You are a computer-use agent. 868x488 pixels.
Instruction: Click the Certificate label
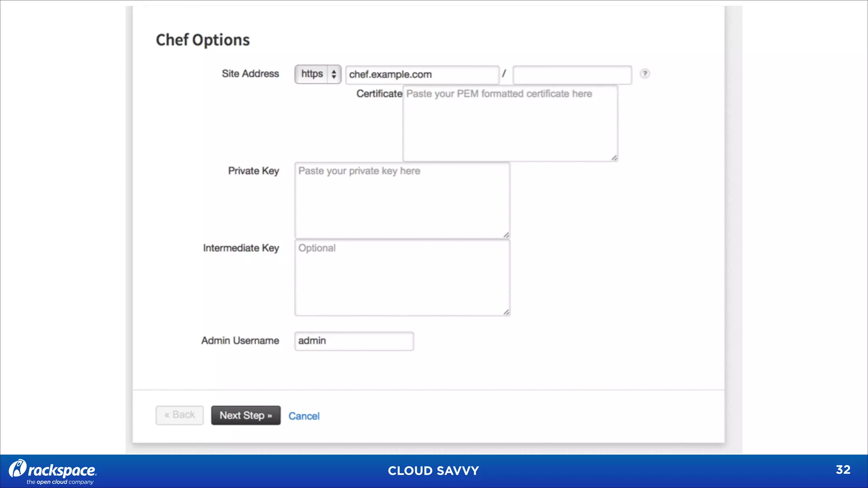(379, 94)
